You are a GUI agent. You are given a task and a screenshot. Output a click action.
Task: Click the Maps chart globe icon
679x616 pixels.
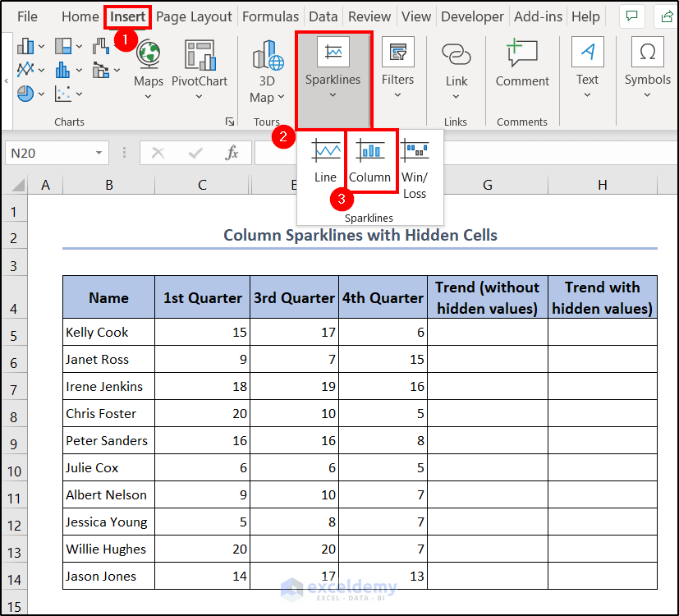tap(149, 55)
